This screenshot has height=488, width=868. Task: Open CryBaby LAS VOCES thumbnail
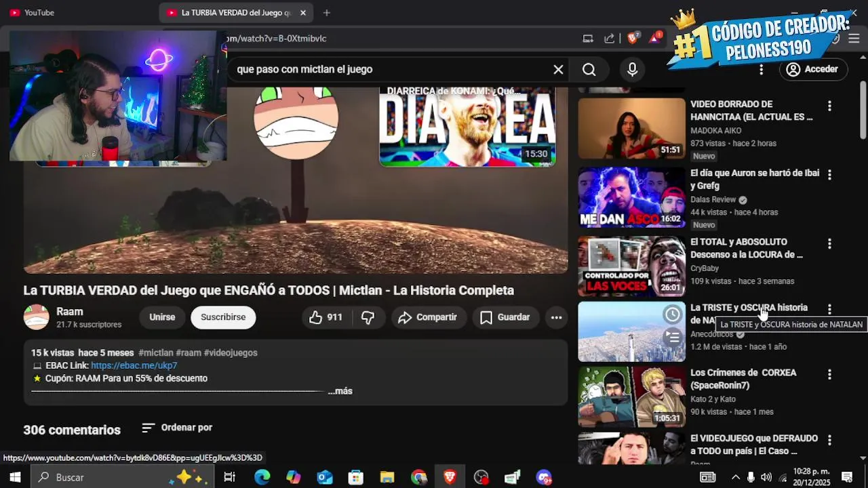(631, 266)
